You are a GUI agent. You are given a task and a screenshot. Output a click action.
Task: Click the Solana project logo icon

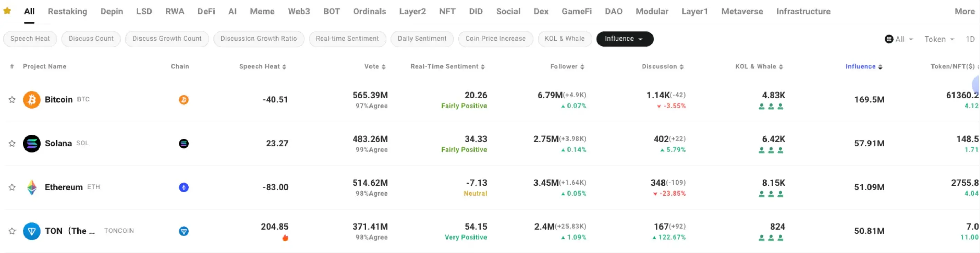point(32,144)
